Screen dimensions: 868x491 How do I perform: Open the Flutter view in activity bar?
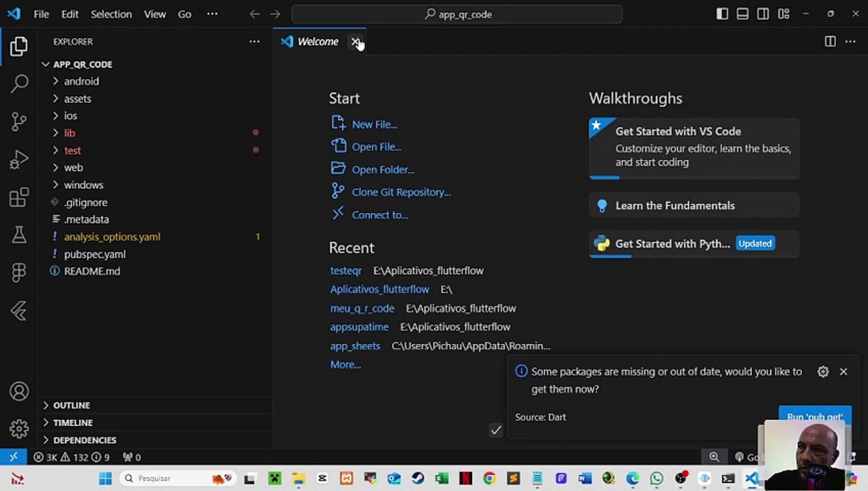(x=19, y=311)
